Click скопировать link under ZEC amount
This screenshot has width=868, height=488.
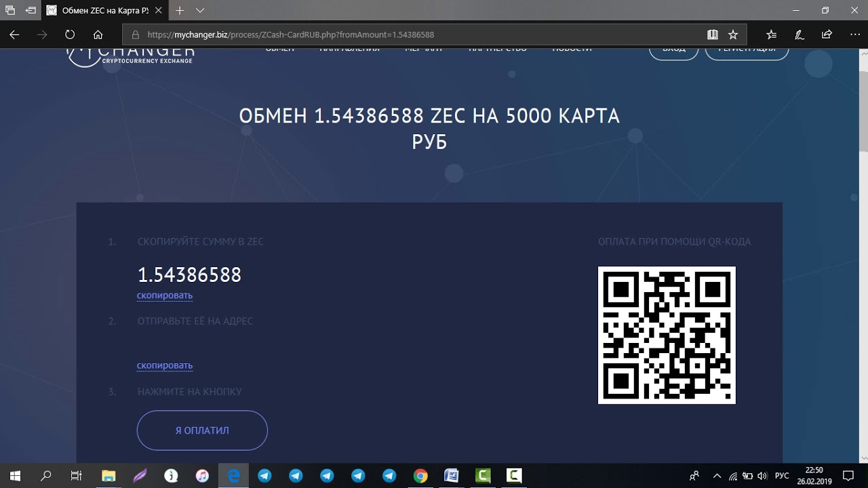click(165, 296)
